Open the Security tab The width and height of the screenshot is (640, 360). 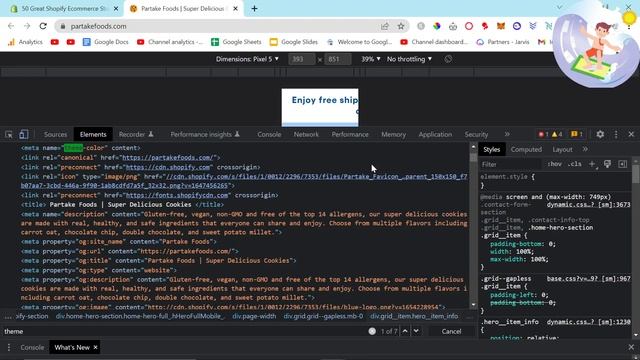pyautogui.click(x=476, y=134)
